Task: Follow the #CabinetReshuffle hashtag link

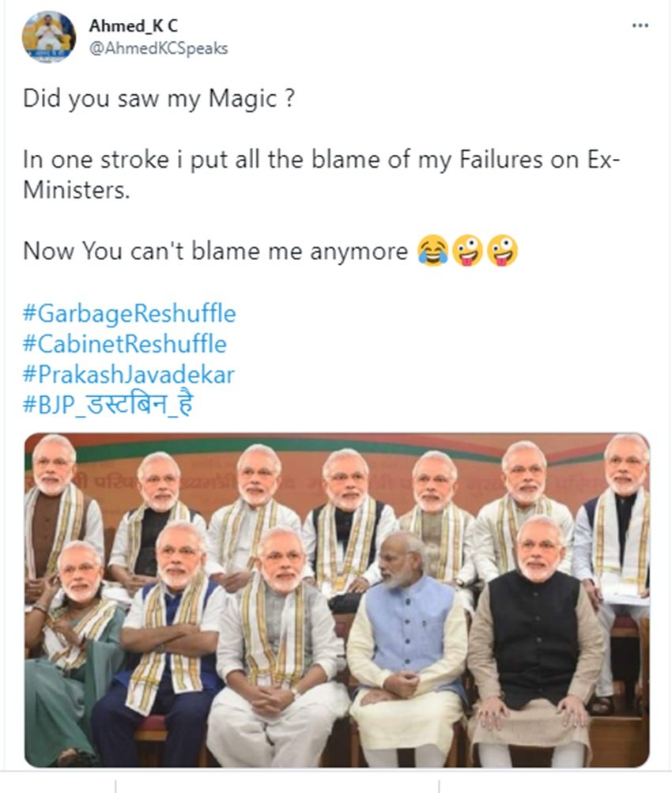Action: [125, 344]
